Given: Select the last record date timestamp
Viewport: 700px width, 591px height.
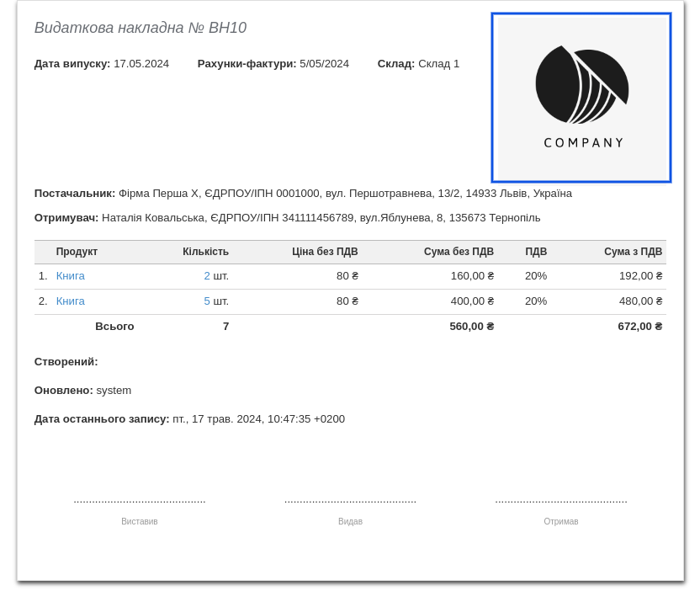Looking at the screenshot, I should [x=258, y=418].
